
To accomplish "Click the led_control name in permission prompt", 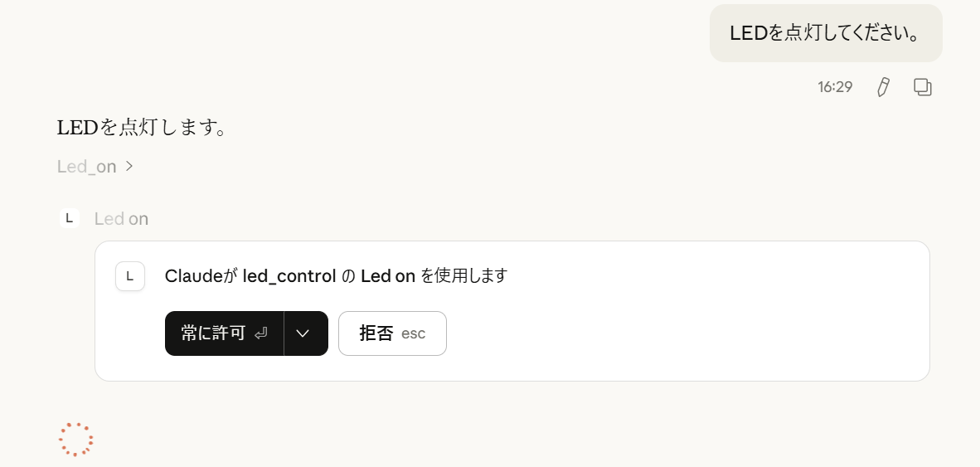I will (289, 276).
